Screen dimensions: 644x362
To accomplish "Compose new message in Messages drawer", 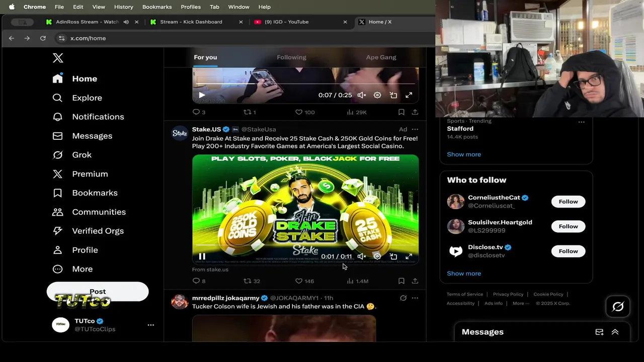I will tap(599, 332).
